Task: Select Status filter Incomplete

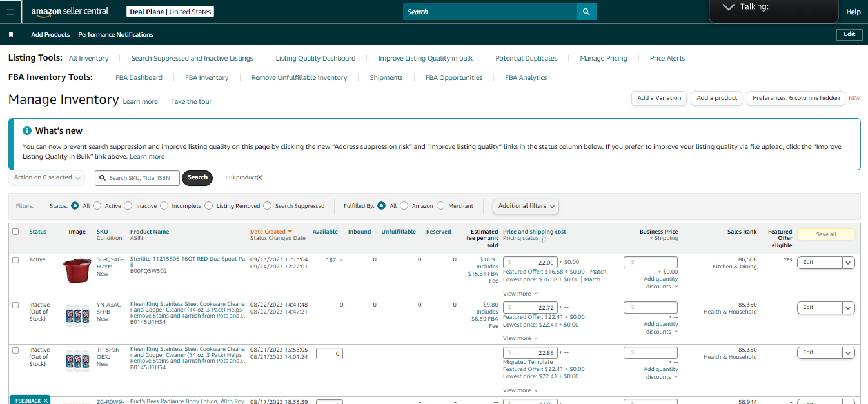Action: click(x=164, y=206)
